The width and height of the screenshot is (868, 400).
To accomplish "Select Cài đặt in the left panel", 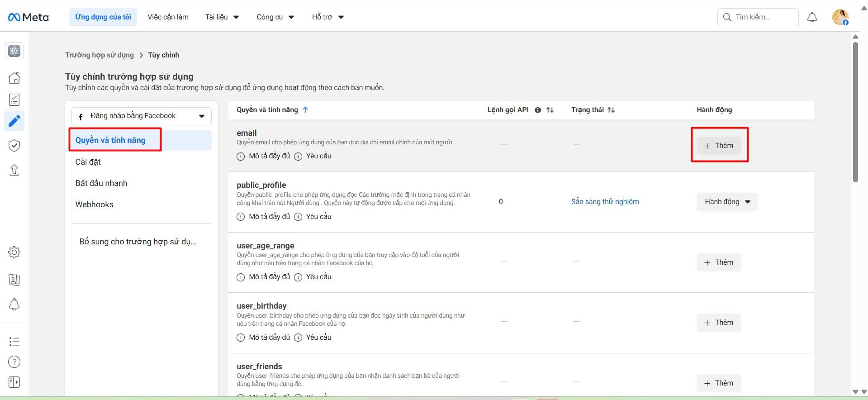I will (88, 162).
